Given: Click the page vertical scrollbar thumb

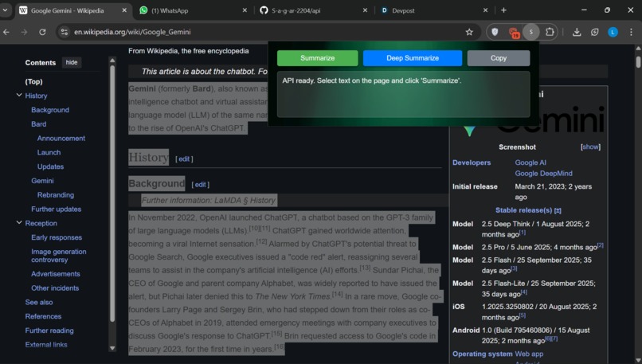Looking at the screenshot, I should click(638, 62).
